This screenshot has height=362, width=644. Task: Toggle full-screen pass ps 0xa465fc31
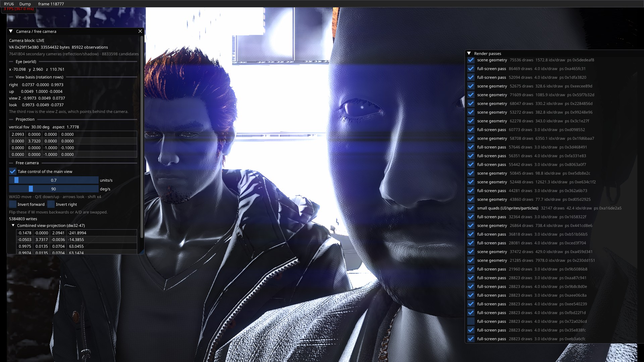471,69
